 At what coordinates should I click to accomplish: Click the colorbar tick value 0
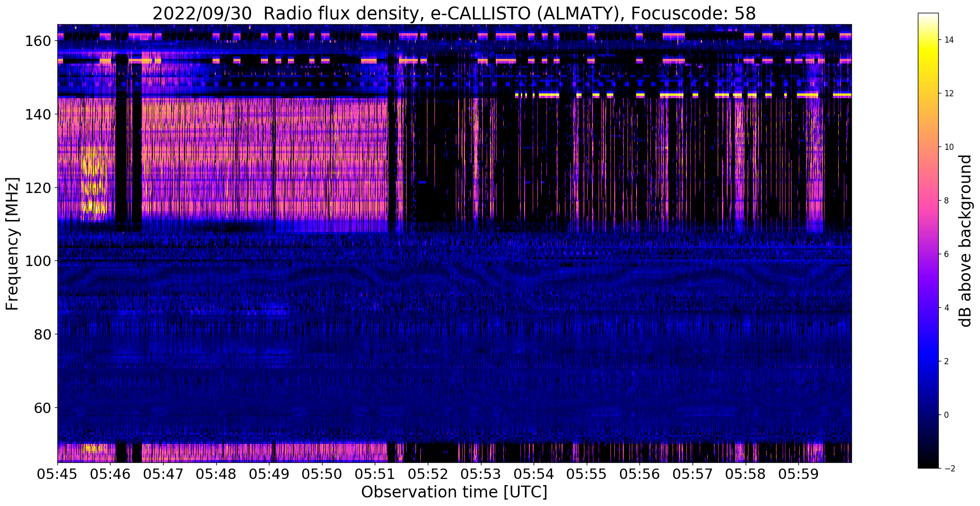coord(946,415)
